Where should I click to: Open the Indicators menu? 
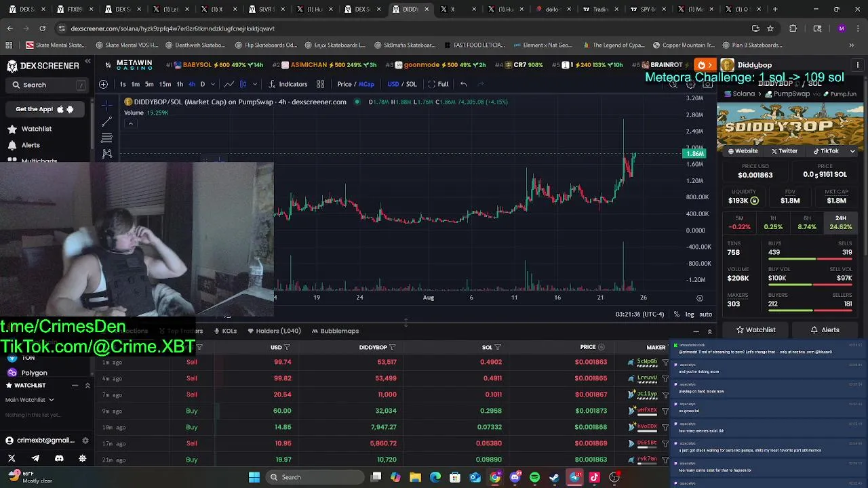pos(288,84)
